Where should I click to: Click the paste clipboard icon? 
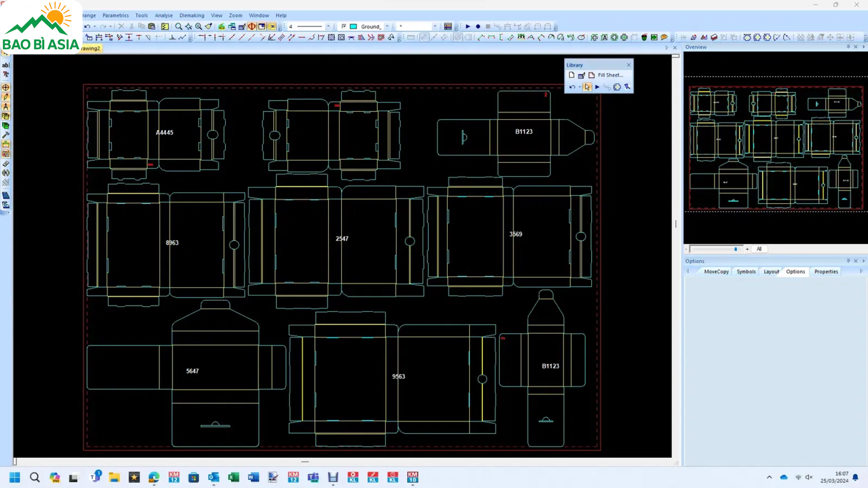[152, 27]
